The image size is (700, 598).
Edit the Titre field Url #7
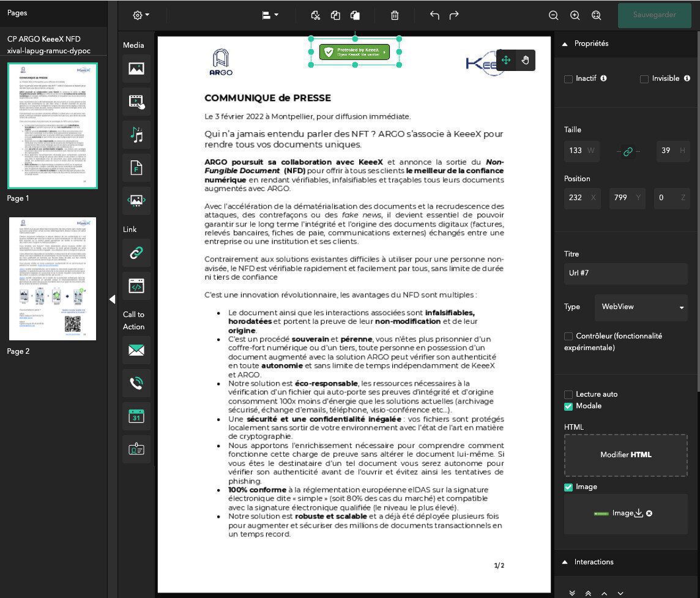point(625,273)
